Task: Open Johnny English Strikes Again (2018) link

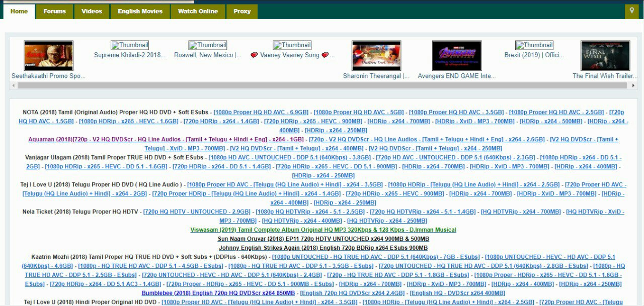Action: [x=323, y=248]
